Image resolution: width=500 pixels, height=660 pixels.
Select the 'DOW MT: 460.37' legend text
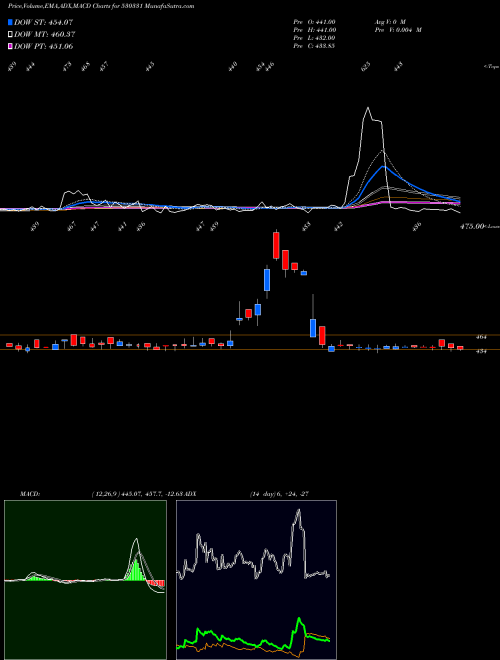tap(45, 35)
